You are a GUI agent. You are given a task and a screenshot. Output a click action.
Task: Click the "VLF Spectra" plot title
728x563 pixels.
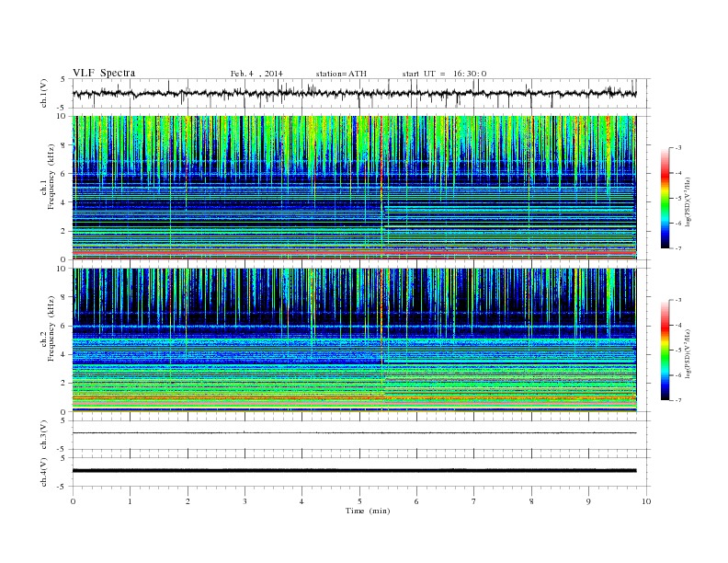(104, 73)
